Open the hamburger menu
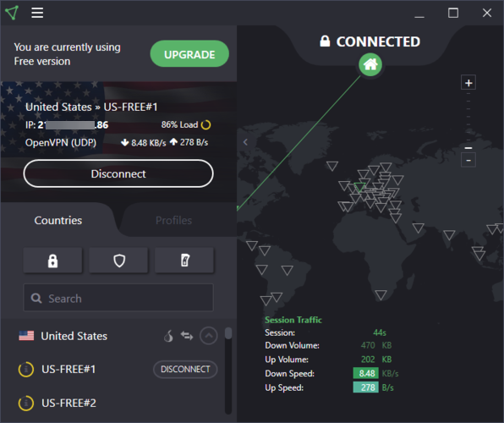 pyautogui.click(x=37, y=13)
